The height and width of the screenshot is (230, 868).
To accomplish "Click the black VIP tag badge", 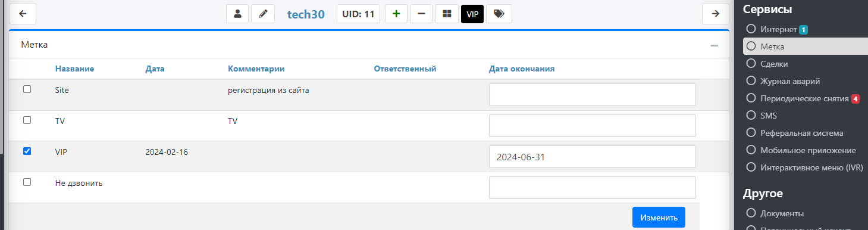I will click(472, 14).
